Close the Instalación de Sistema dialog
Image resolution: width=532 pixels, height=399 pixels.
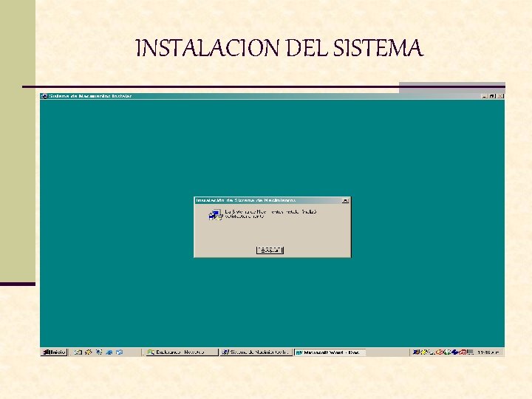click(345, 200)
